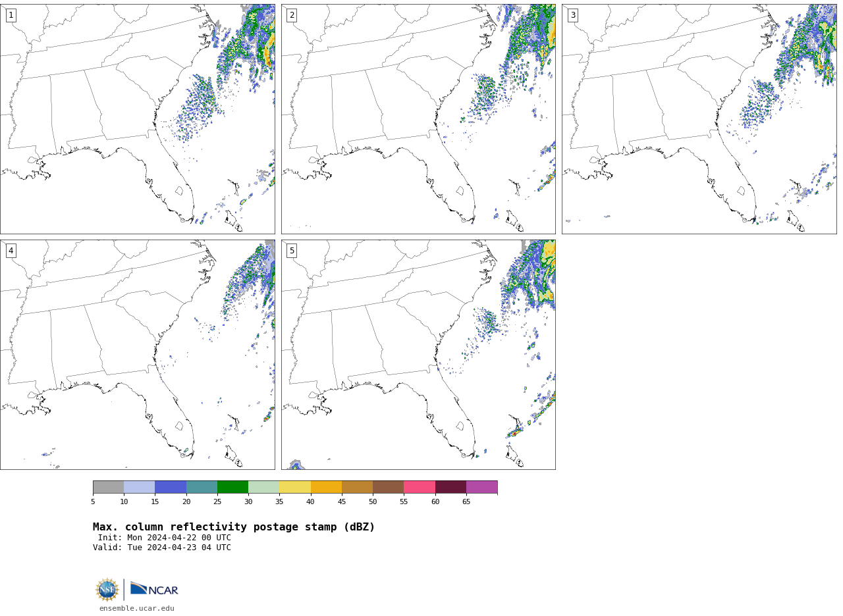Click the purple 65+ dBZ swatch

pyautogui.click(x=482, y=487)
